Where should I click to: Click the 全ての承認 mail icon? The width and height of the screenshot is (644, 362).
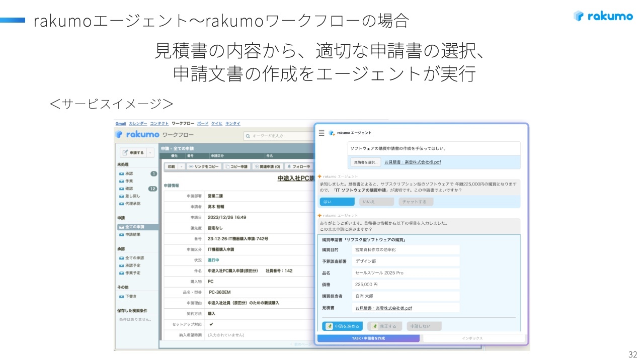click(x=122, y=258)
